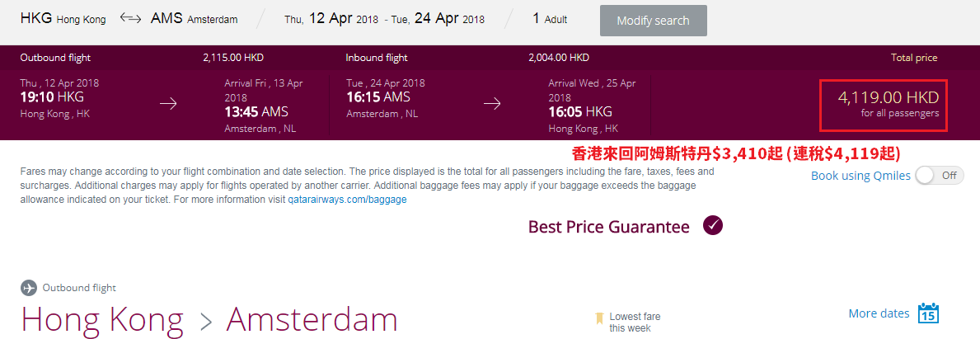Click the Book using Qmiles label
The height and width of the screenshot is (339, 980).
860,176
